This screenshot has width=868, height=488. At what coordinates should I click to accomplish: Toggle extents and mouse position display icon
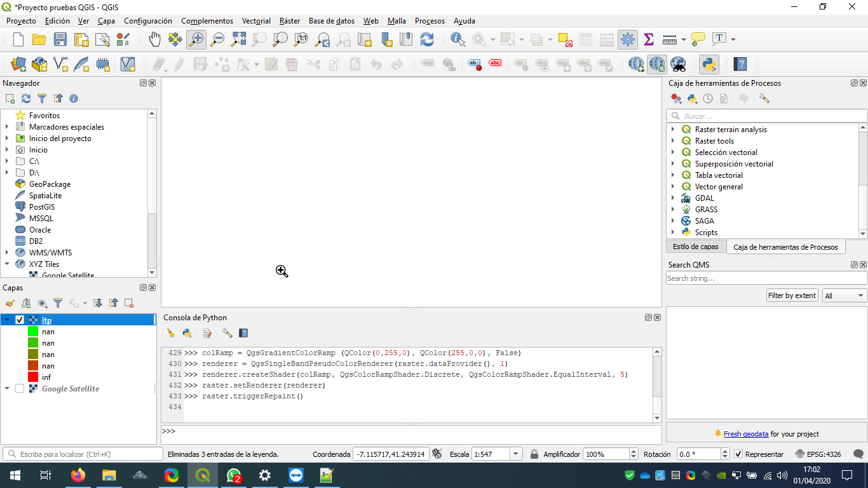pos(437,454)
